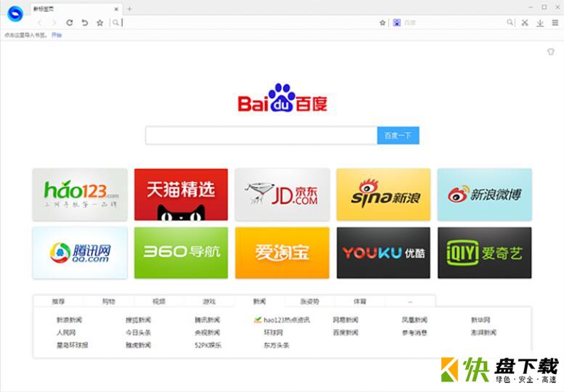This screenshot has width=564, height=392.
Task: Open the scissors screenshot tool
Action: 525,23
